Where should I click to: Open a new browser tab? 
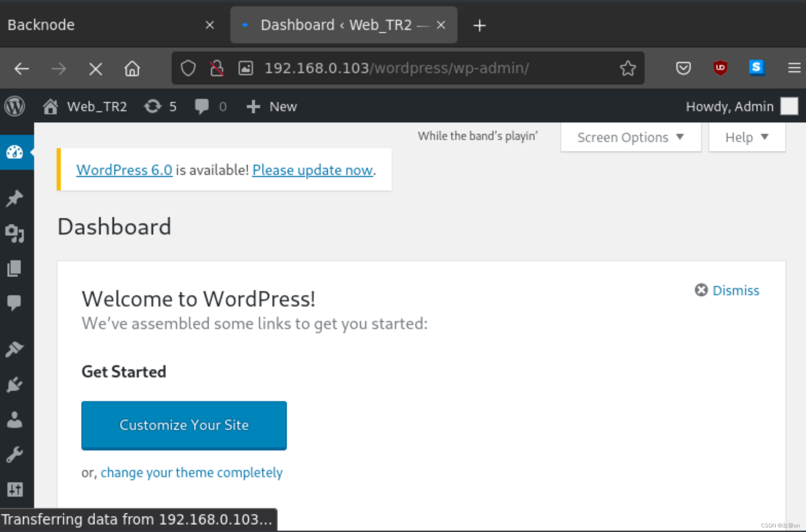click(x=480, y=26)
